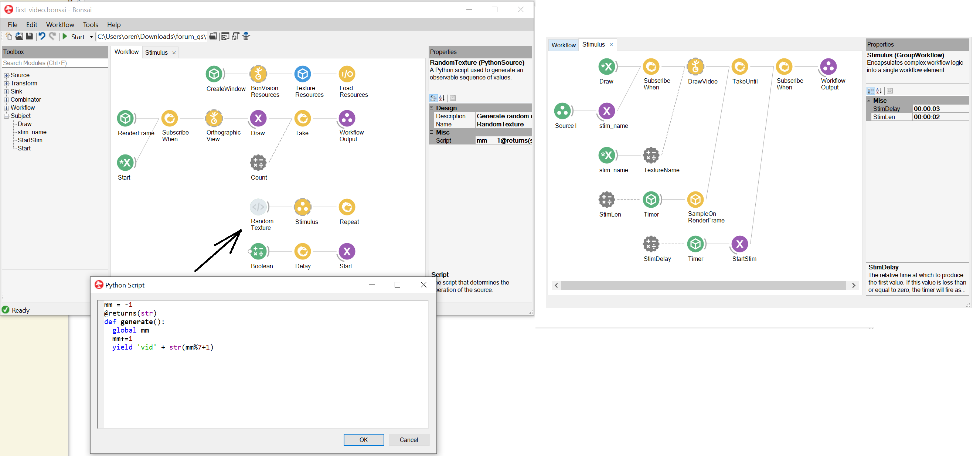Click OK in the Python Script dialog
The height and width of the screenshot is (456, 980).
click(x=363, y=440)
